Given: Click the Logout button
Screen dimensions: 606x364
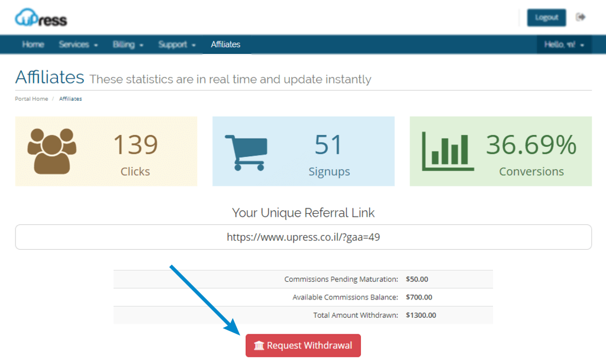Looking at the screenshot, I should [x=546, y=17].
